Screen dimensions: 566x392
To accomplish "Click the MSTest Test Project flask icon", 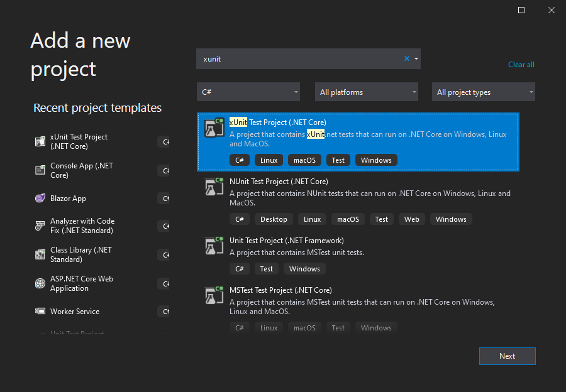I will tap(214, 296).
